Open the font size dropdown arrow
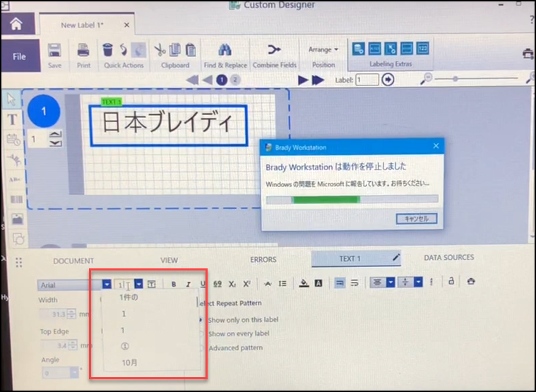 (x=138, y=284)
